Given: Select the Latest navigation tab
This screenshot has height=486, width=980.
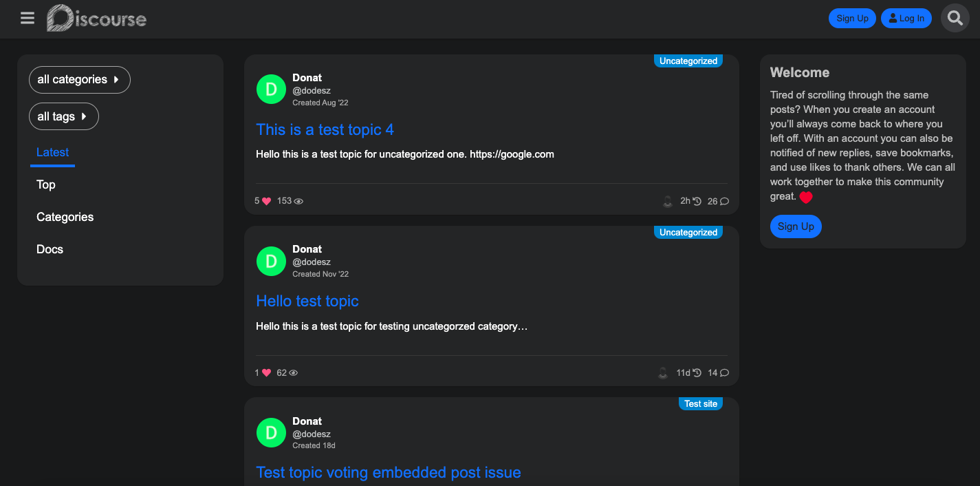Looking at the screenshot, I should point(53,153).
